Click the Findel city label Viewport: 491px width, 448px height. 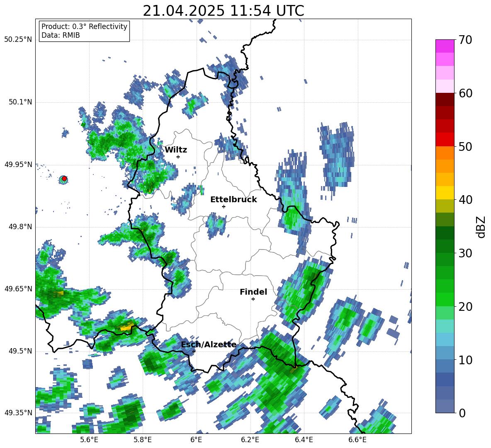click(253, 292)
